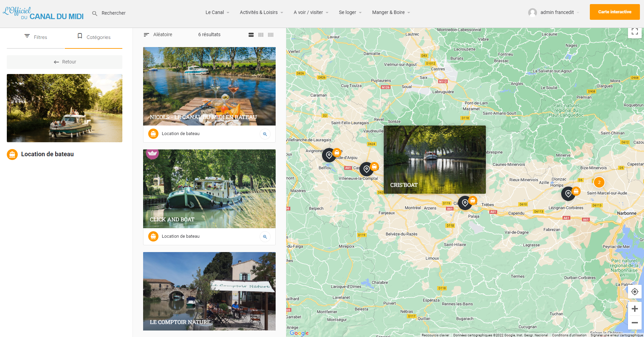644x337 pixels.
Task: Expand the Le Canal menu
Action: [x=217, y=12]
